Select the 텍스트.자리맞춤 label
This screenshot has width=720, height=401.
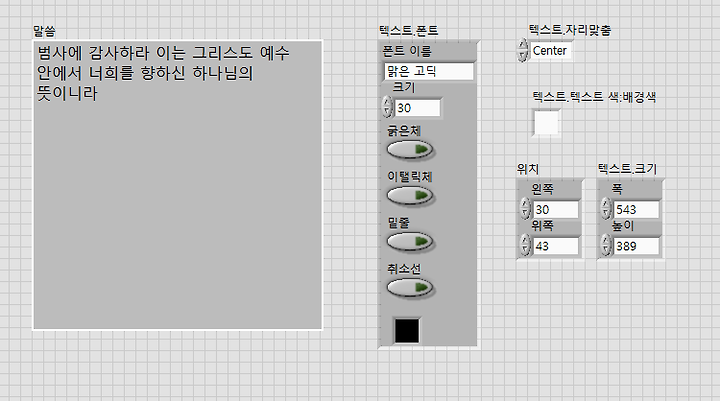pyautogui.click(x=570, y=30)
